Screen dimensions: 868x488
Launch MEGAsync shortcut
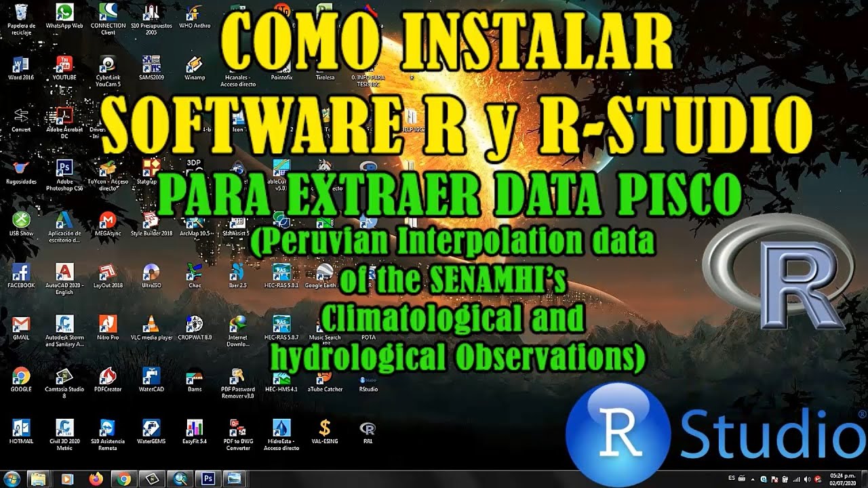click(108, 224)
